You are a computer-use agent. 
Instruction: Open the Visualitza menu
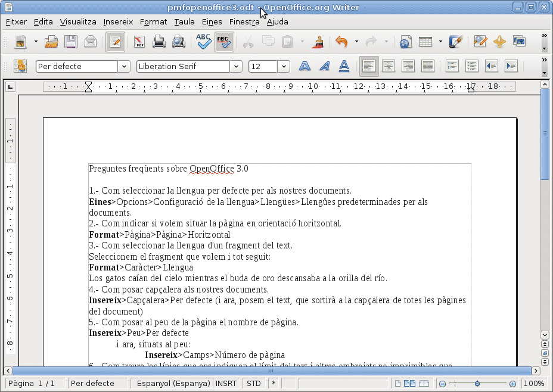tap(78, 22)
